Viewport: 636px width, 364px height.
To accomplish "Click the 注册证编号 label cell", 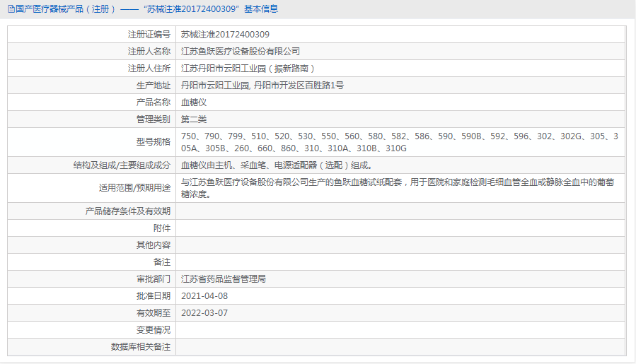I will [92, 35].
